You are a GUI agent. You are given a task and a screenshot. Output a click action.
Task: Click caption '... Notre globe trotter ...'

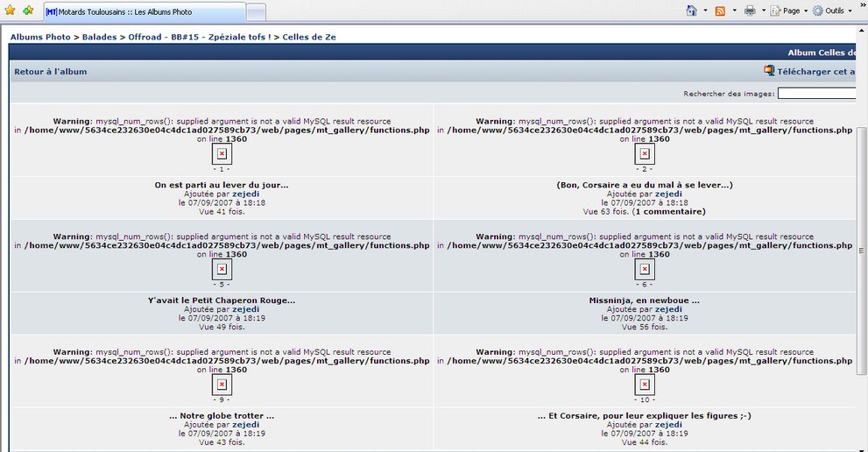tap(222, 415)
